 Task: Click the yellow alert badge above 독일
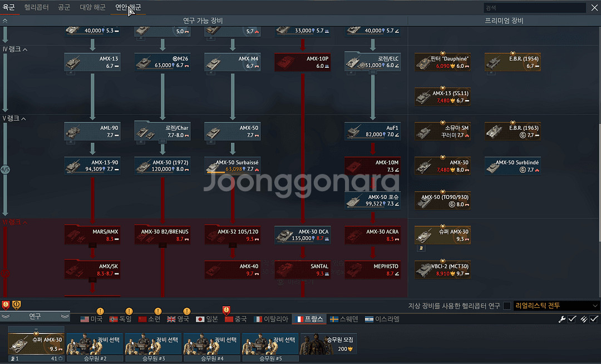[129, 311]
